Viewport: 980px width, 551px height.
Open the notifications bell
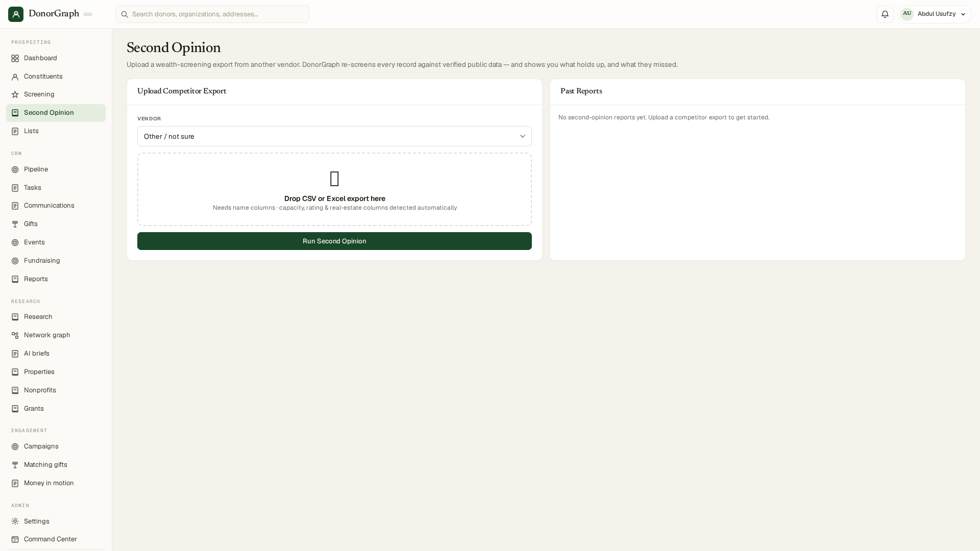point(885,14)
